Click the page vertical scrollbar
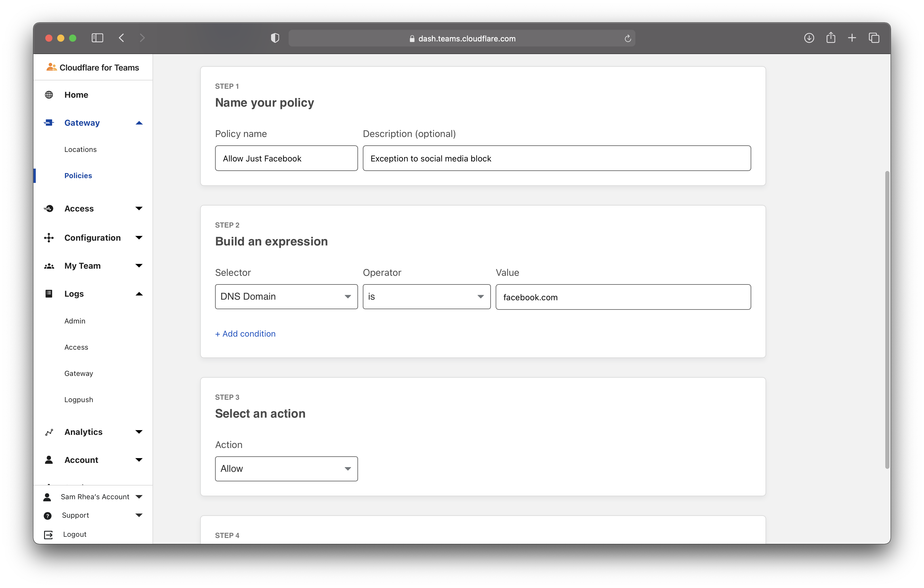Viewport: 924px width, 588px height. pos(887,319)
